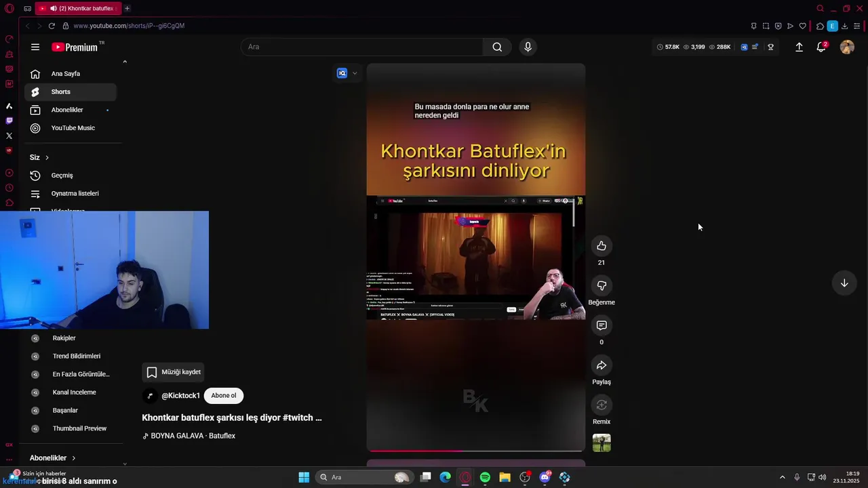The width and height of the screenshot is (868, 488).
Task: Expand the bottom Abonelikler section
Action: [52, 458]
